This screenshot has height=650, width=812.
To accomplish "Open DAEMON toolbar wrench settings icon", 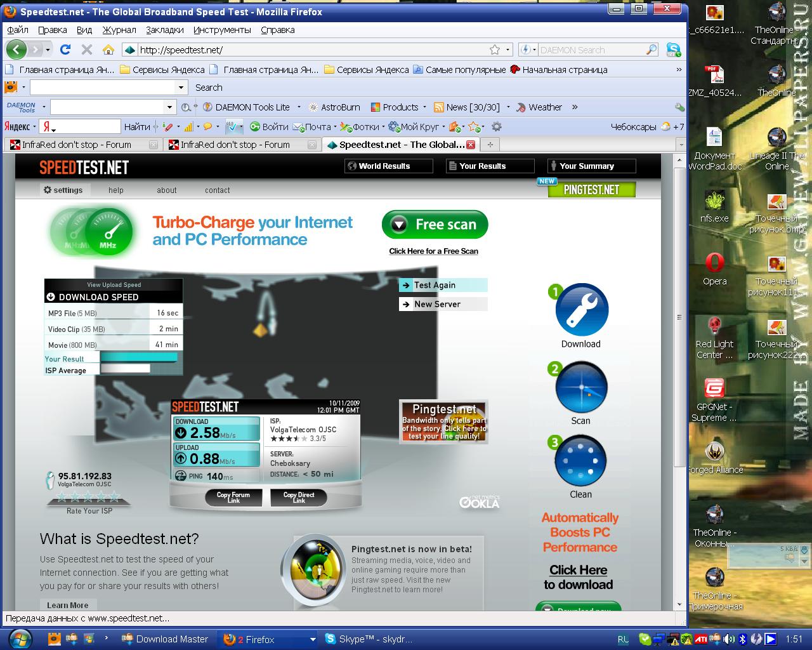I will 679,107.
